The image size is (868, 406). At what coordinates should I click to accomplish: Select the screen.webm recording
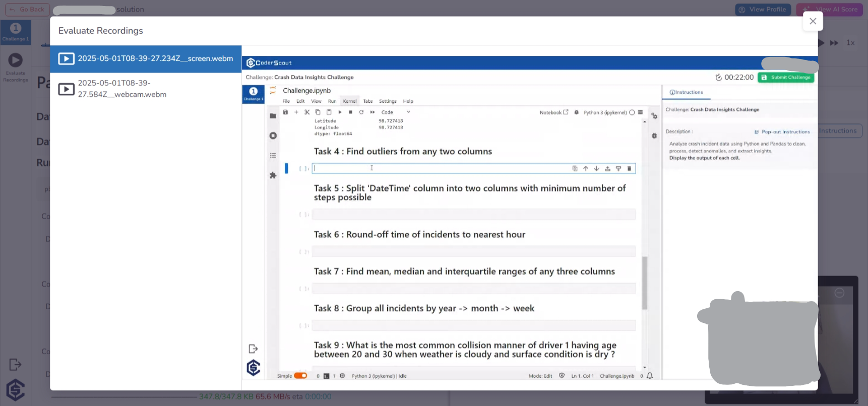146,59
